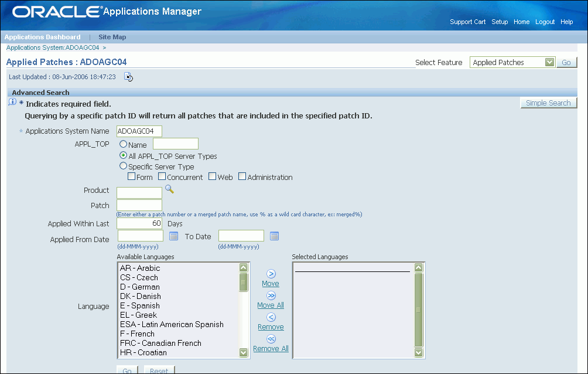
Task: Open the To Date calendar icon
Action: 275,236
